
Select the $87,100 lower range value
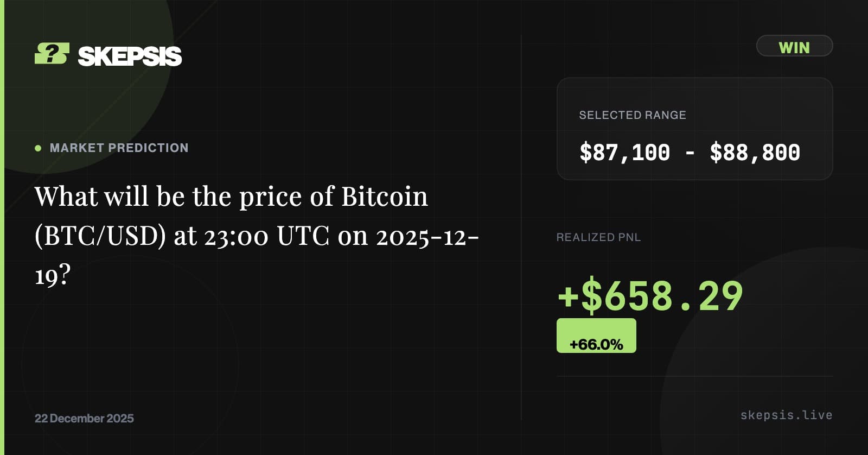click(624, 153)
